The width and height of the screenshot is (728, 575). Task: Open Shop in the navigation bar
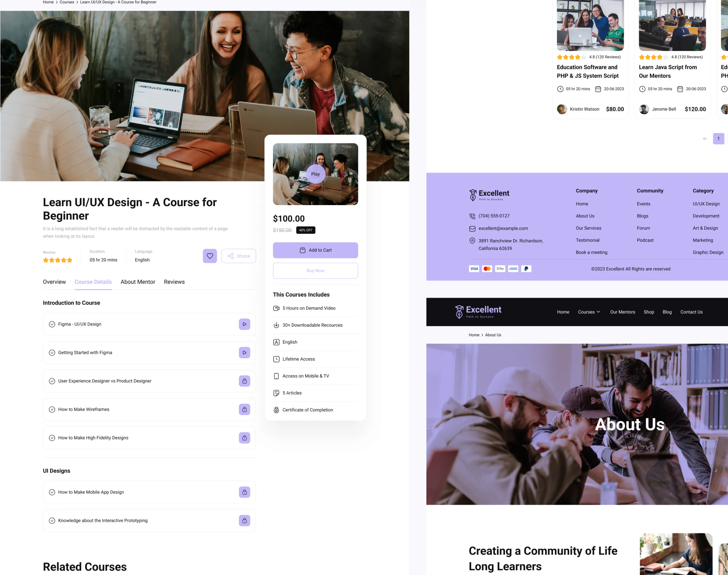649,312
